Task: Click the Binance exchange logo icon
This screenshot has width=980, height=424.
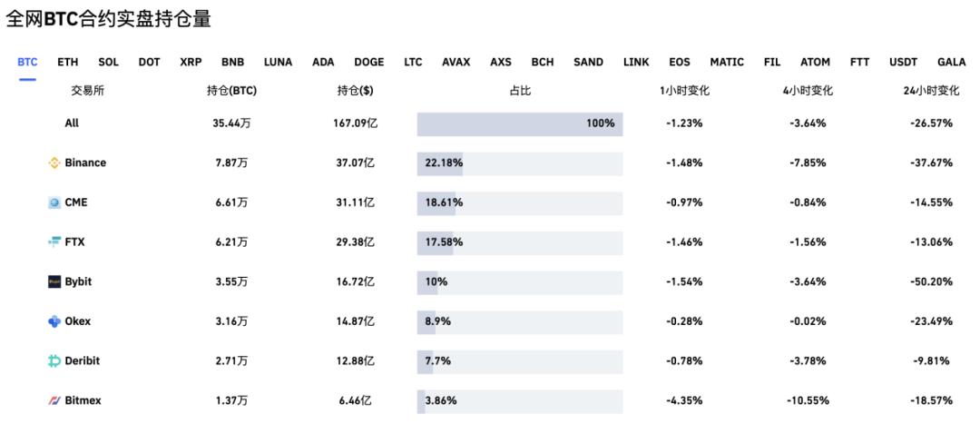Action: tap(54, 163)
